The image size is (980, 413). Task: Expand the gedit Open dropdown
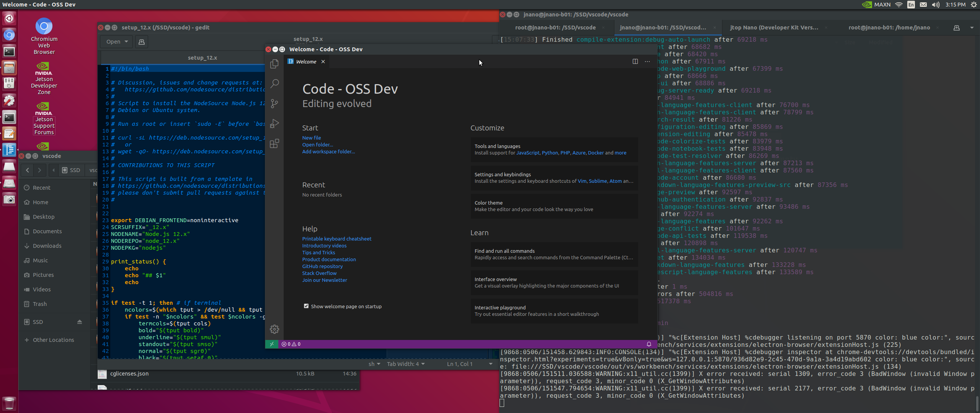point(117,42)
